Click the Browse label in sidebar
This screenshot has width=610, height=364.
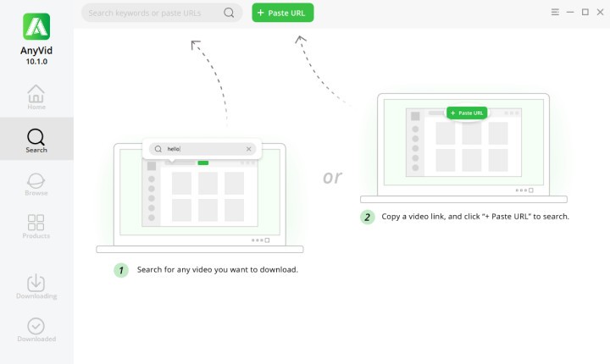click(36, 193)
